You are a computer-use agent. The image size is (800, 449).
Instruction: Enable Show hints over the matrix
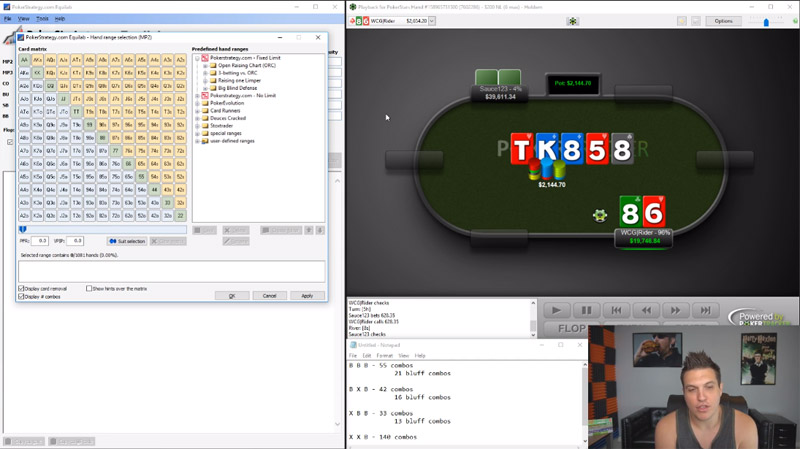point(89,289)
